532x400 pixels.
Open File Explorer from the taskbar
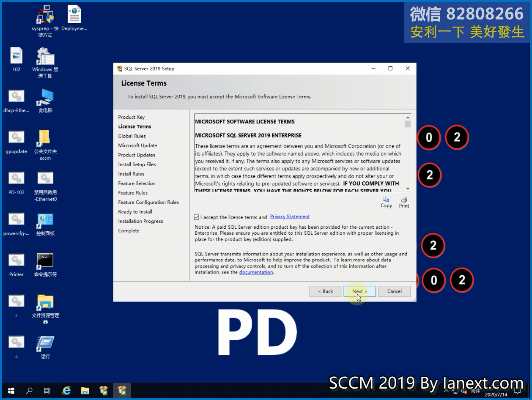[x=85, y=391]
